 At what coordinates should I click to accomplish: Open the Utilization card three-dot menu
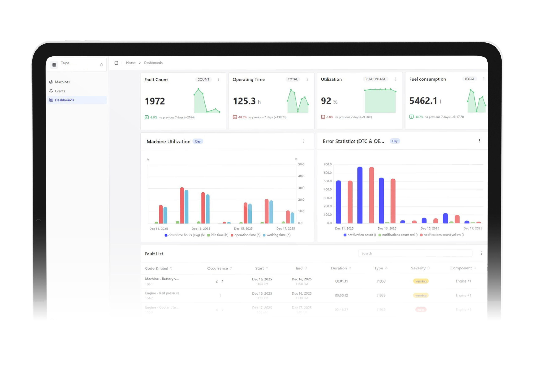[x=395, y=79]
